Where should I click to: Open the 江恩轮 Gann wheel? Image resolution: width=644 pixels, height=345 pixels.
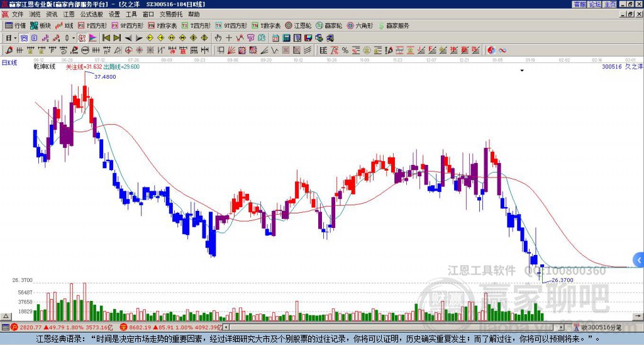pos(299,25)
